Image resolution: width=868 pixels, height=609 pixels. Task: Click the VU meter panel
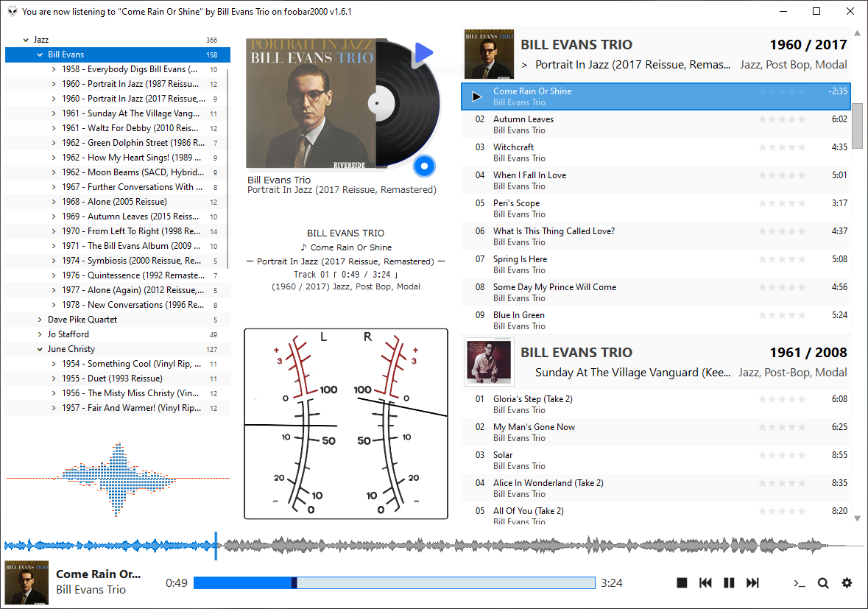346,424
